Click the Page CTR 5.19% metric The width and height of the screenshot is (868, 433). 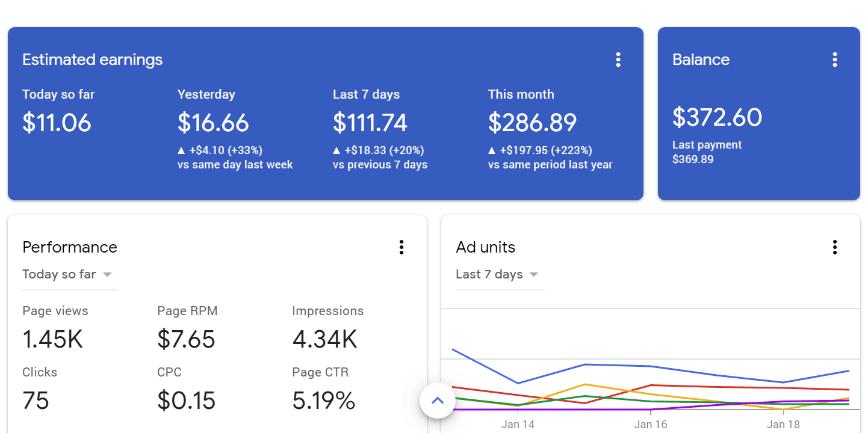point(324,400)
